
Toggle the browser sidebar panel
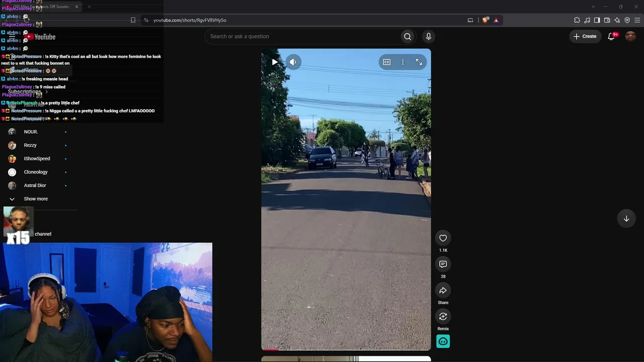[x=597, y=20]
